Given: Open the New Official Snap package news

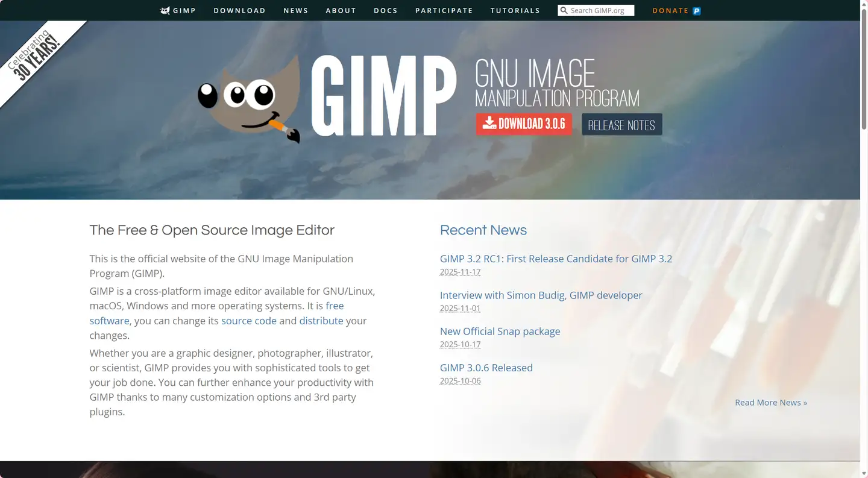Looking at the screenshot, I should point(500,331).
